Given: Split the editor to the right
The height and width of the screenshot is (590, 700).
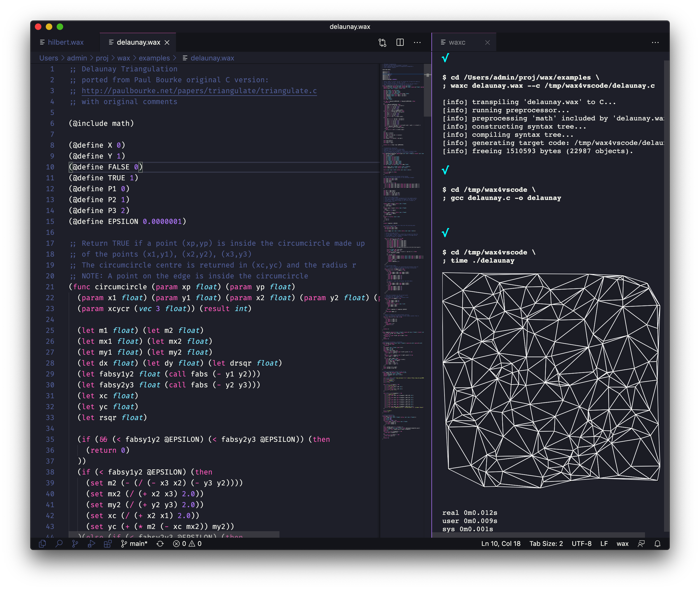Looking at the screenshot, I should [400, 42].
